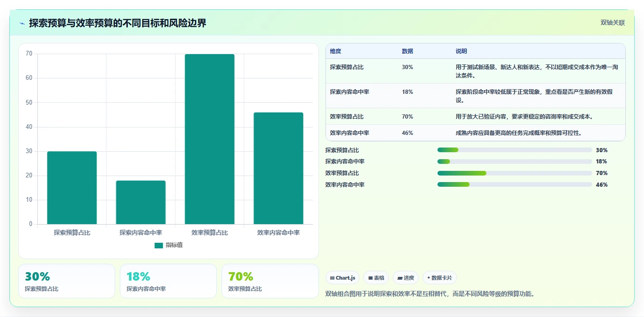This screenshot has height=317, width=644.
Task: Click the chart bar for 效率内容命中率
Action: point(278,168)
